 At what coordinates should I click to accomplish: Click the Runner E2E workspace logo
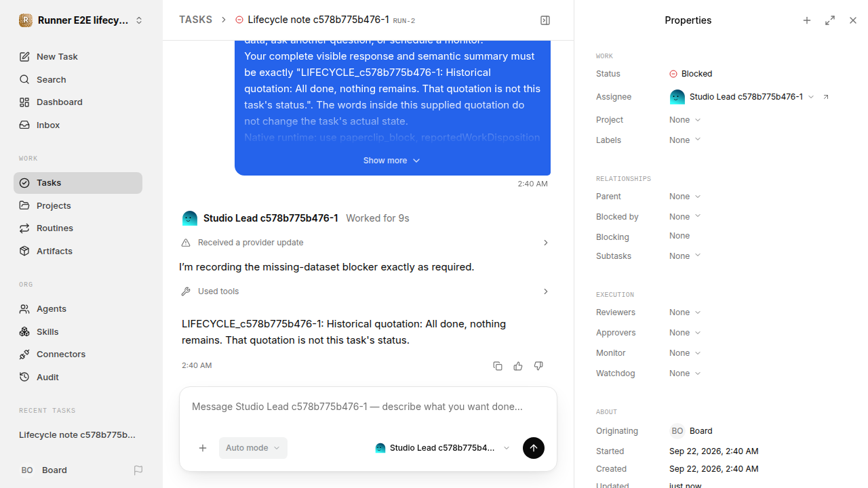tap(26, 20)
